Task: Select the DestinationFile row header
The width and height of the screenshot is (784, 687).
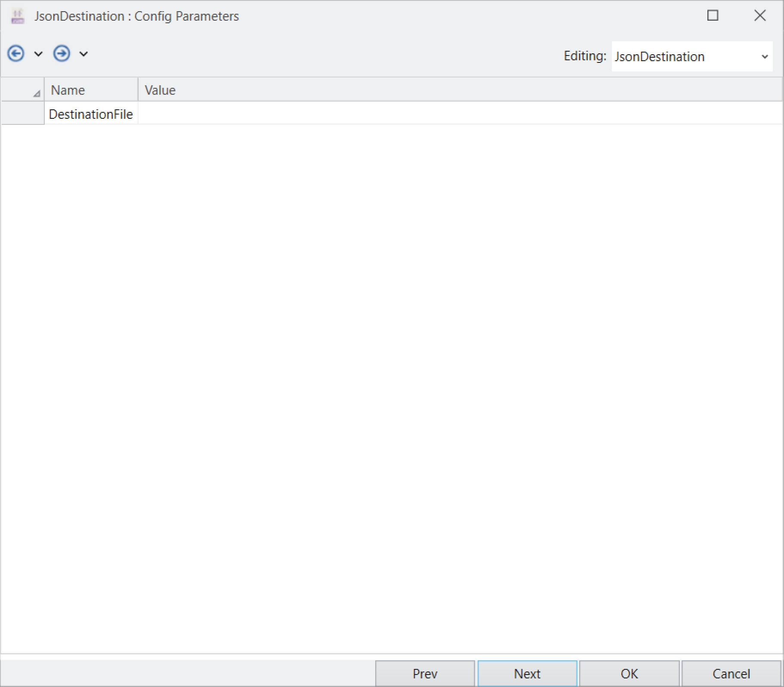Action: pyautogui.click(x=23, y=114)
